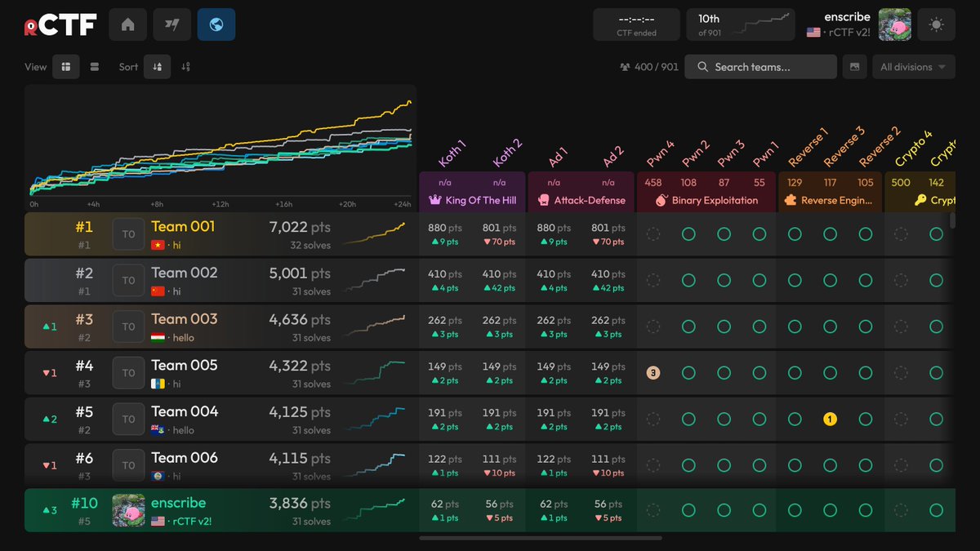The width and height of the screenshot is (980, 551).
Task: Click the Koth 1 column header
Action: [452, 153]
